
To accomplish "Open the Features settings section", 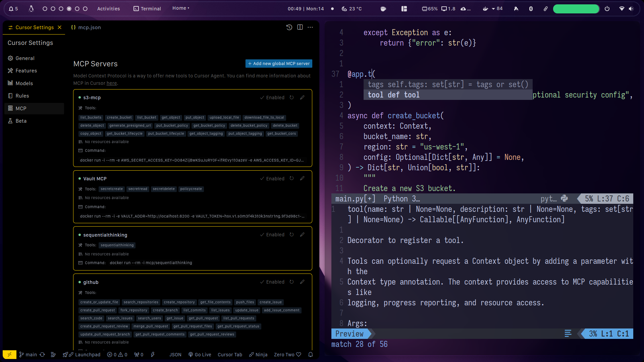I will (34, 71).
